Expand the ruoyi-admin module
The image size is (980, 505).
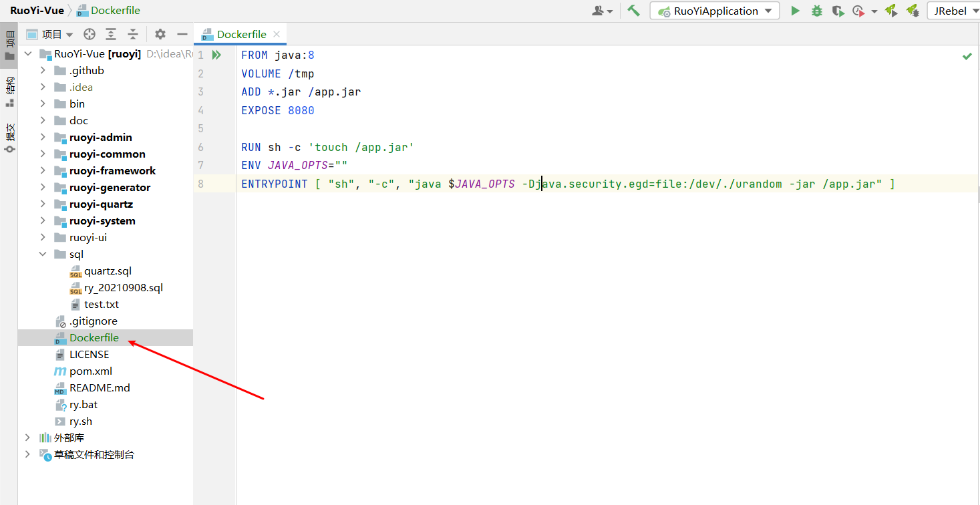[41, 137]
